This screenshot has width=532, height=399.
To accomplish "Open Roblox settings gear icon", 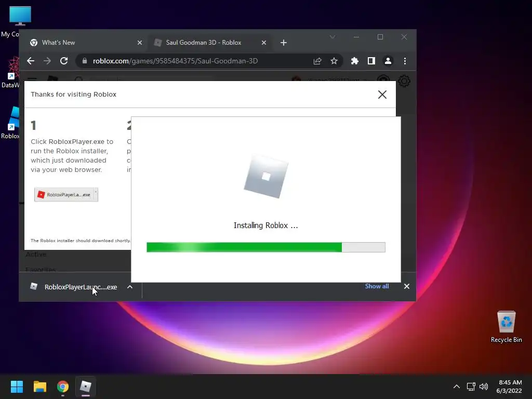I will click(x=404, y=81).
